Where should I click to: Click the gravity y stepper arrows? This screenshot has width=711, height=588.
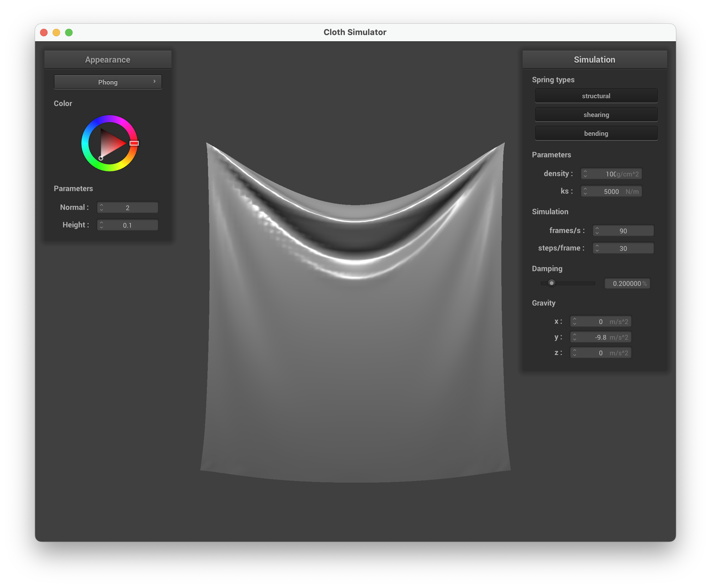pyautogui.click(x=574, y=337)
